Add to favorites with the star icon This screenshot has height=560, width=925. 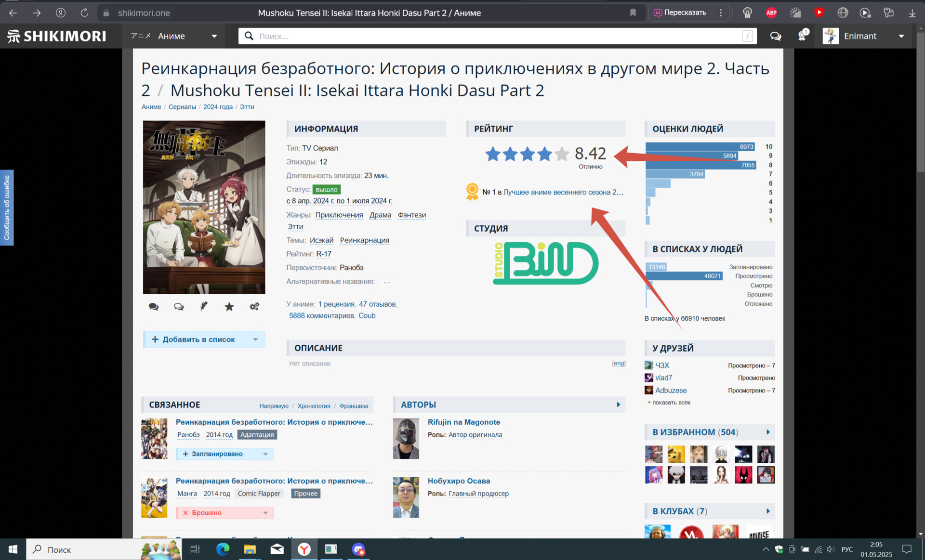click(x=229, y=307)
